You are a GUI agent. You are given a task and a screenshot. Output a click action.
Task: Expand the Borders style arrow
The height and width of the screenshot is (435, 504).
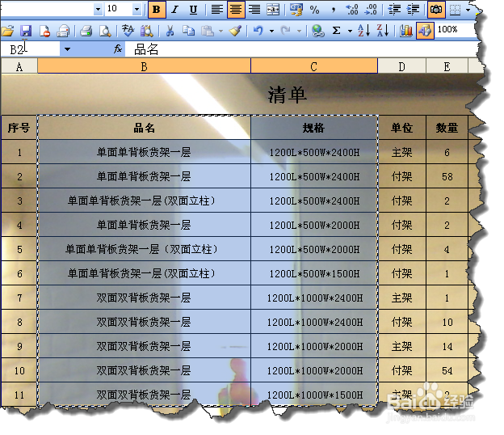pos(468,10)
